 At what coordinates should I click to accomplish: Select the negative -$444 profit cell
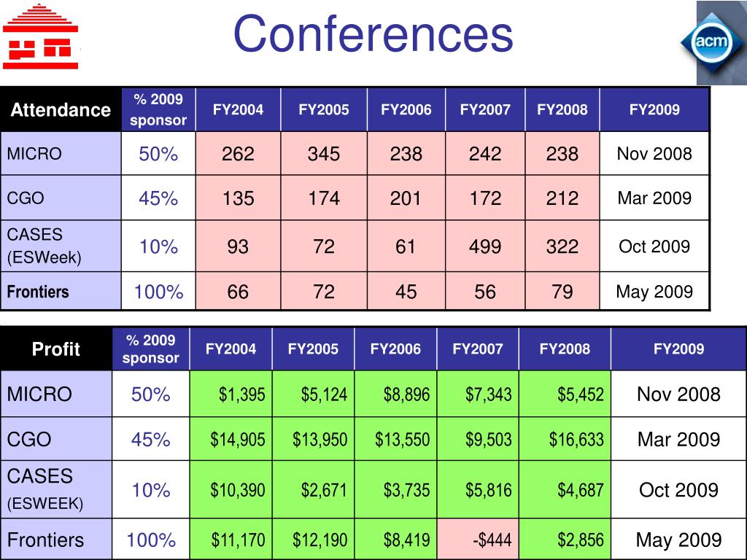(478, 539)
